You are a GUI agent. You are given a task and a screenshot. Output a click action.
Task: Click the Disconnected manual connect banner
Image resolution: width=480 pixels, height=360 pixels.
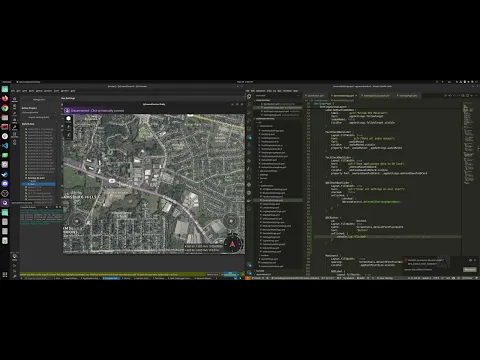click(97, 110)
